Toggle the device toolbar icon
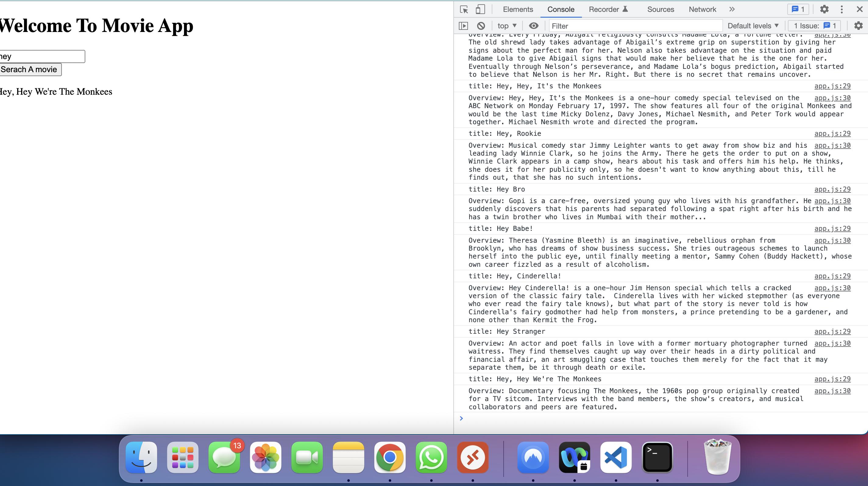 [x=480, y=9]
